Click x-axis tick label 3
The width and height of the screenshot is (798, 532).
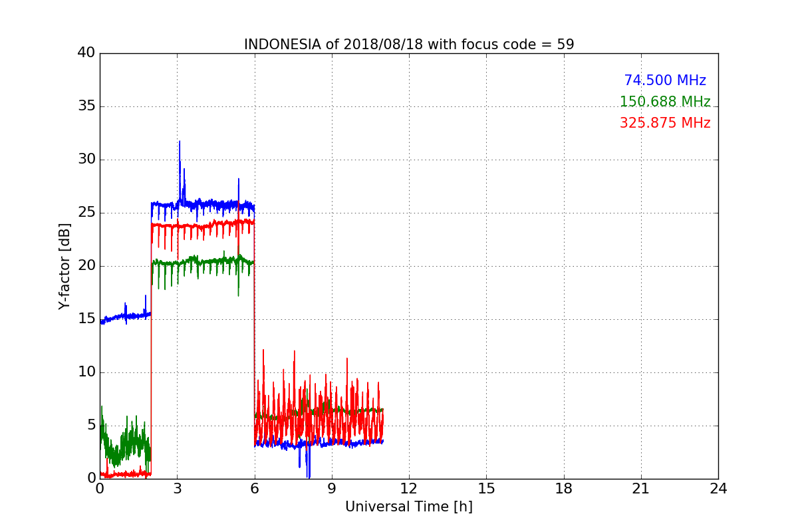click(x=177, y=489)
